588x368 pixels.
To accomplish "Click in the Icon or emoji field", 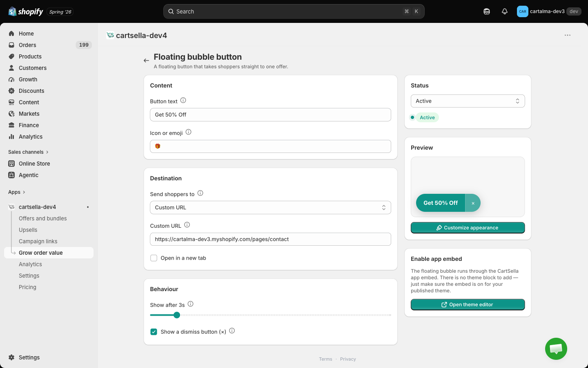I will (x=270, y=146).
